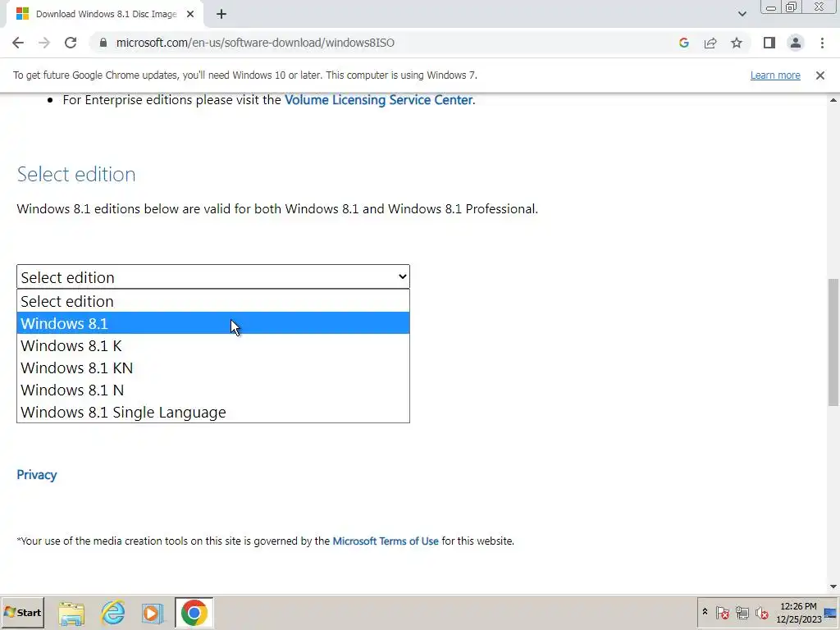Open Windows Media Player from the taskbar
This screenshot has height=630, width=840.
(153, 613)
